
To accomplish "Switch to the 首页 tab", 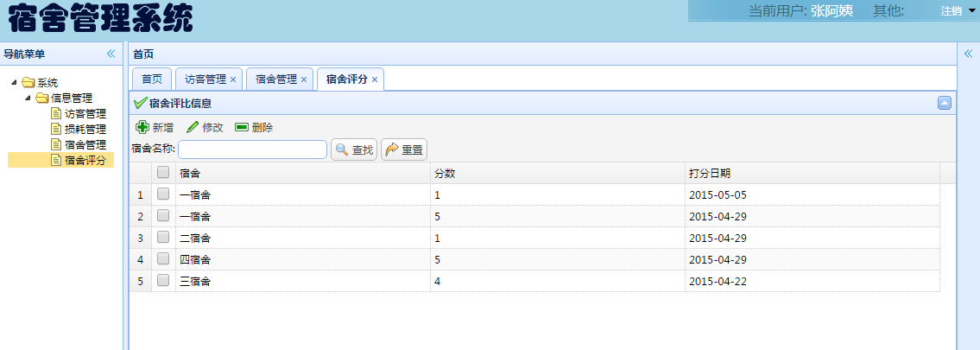I will tap(152, 80).
